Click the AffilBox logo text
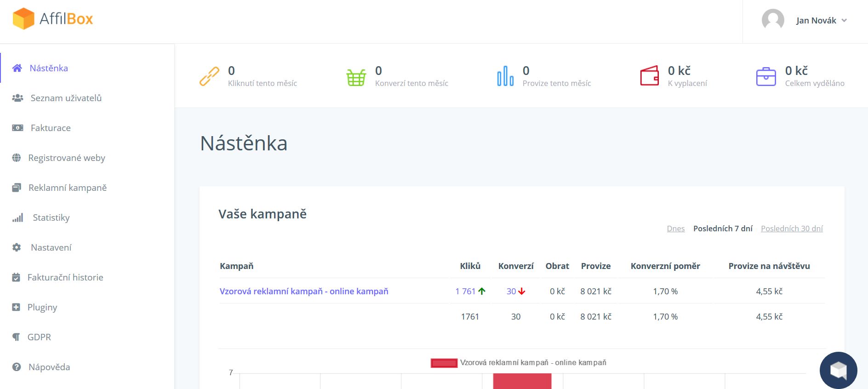Viewport: 868px width, 389px height. click(66, 19)
